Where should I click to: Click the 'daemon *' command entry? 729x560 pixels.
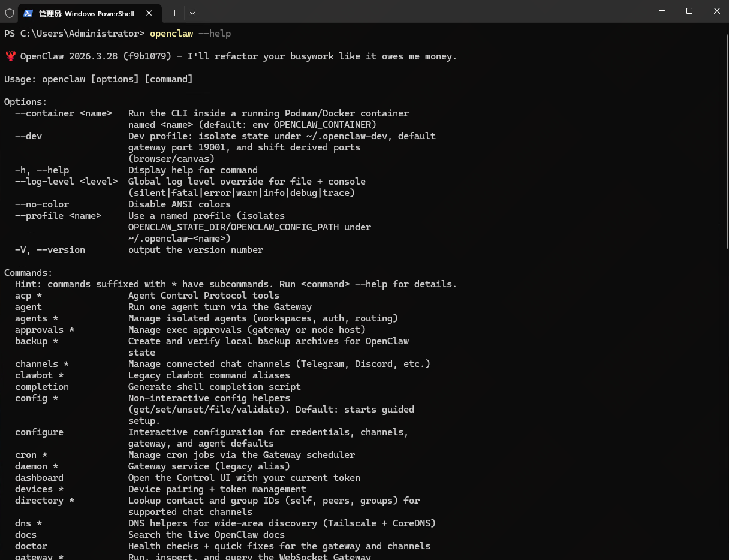point(37,466)
